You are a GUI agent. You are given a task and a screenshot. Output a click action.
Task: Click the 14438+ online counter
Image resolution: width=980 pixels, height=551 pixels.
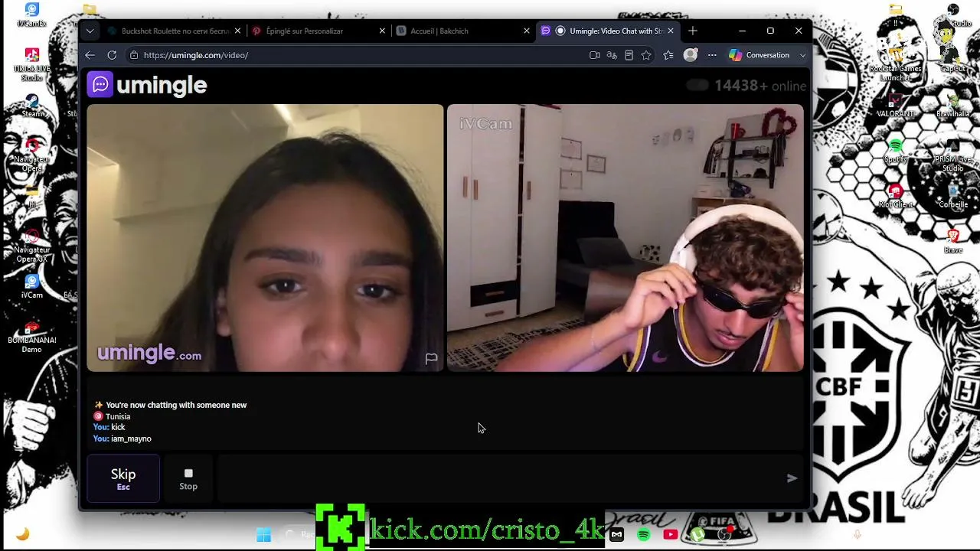click(x=759, y=86)
